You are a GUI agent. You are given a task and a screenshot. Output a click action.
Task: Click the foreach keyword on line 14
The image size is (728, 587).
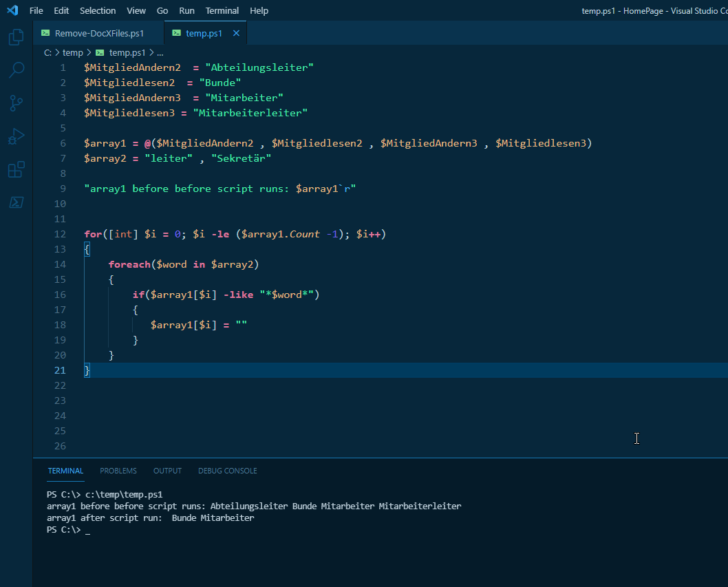(129, 264)
